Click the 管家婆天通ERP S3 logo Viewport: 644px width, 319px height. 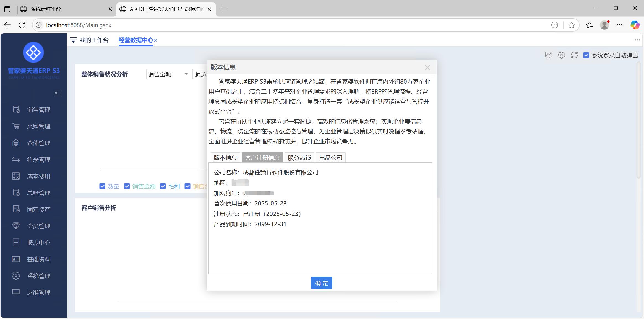point(33,60)
